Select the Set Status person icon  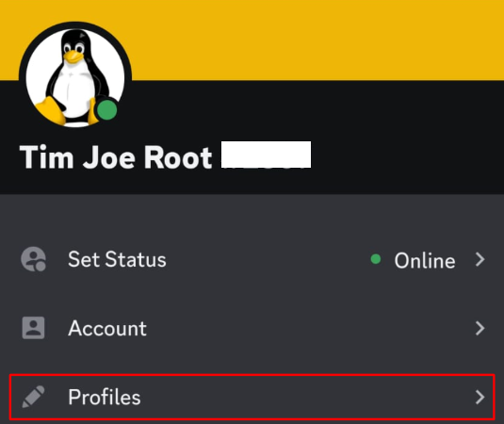click(x=33, y=259)
